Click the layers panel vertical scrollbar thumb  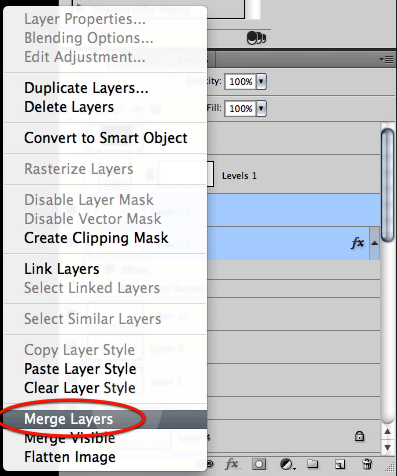[388, 185]
